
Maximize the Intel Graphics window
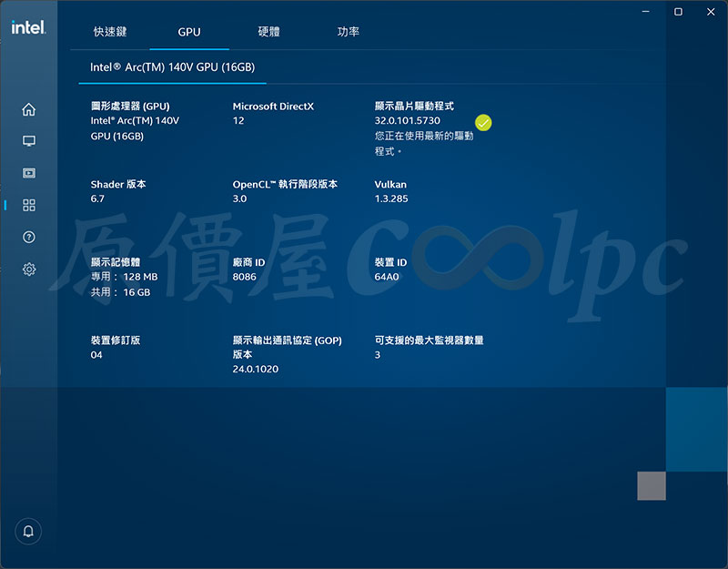(x=678, y=12)
